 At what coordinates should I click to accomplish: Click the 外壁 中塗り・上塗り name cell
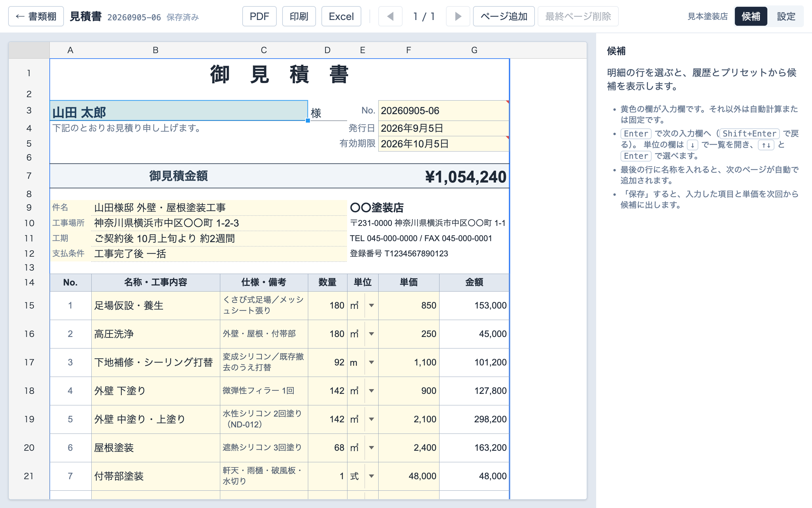(156, 419)
